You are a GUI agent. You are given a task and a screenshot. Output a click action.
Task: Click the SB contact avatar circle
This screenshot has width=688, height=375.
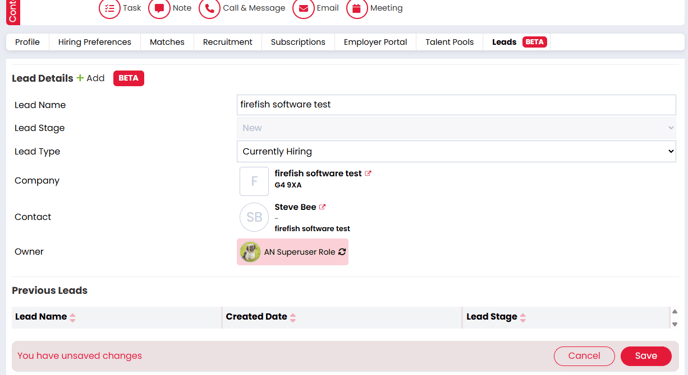(x=254, y=217)
